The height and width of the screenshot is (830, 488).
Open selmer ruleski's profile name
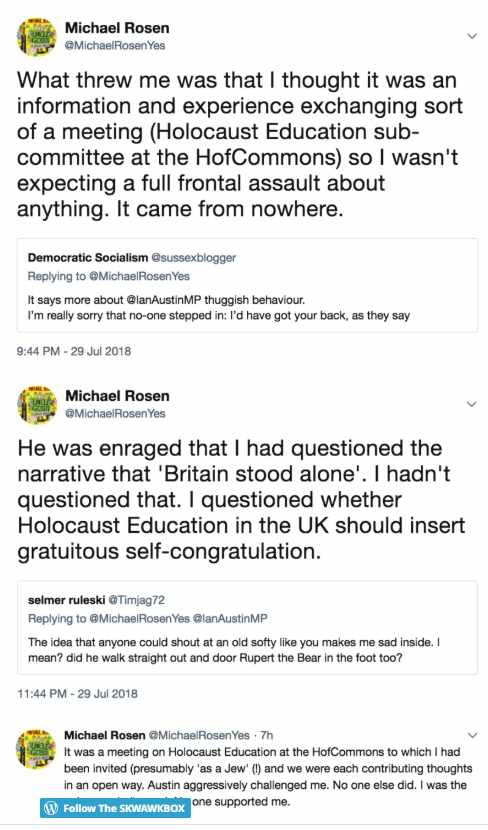coord(66,600)
